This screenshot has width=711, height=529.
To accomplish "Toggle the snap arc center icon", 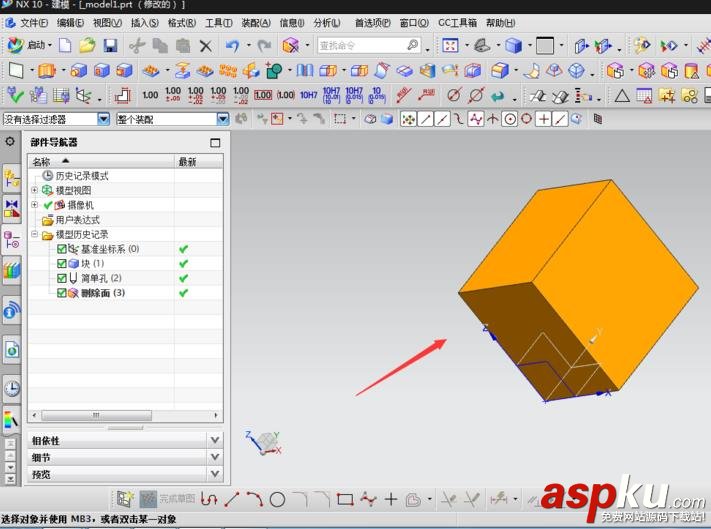I will pos(510,119).
